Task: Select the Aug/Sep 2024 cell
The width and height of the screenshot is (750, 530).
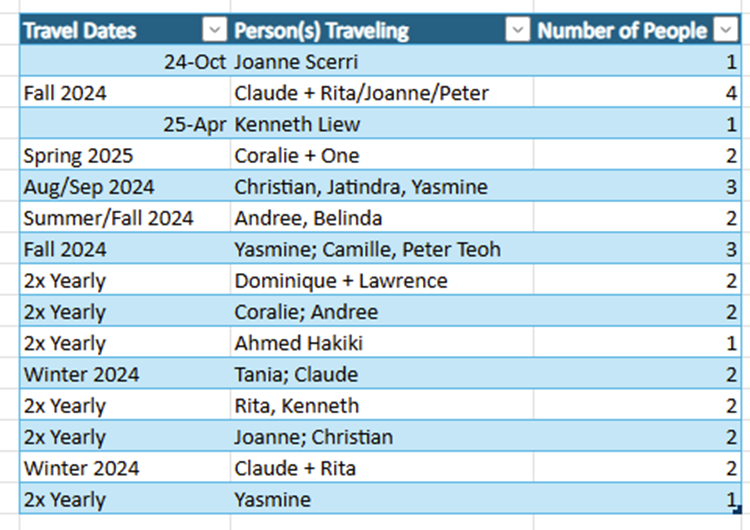Action: point(125,187)
